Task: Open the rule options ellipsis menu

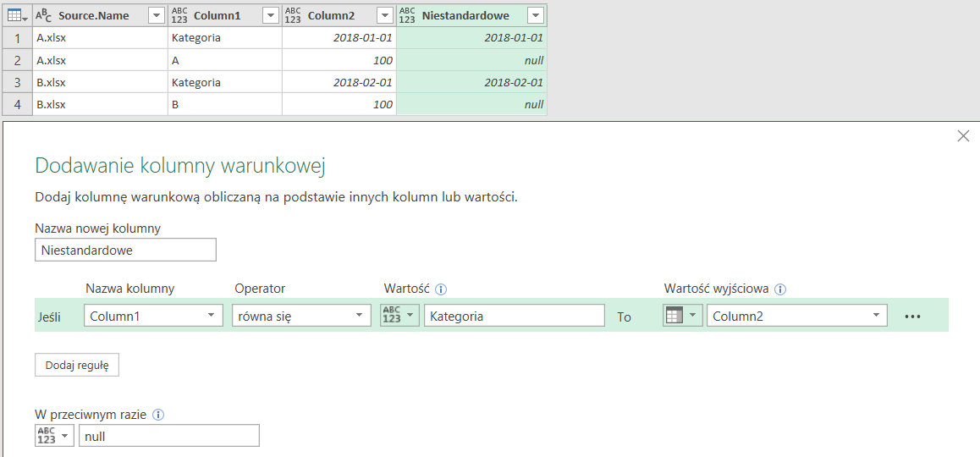Action: (x=911, y=317)
